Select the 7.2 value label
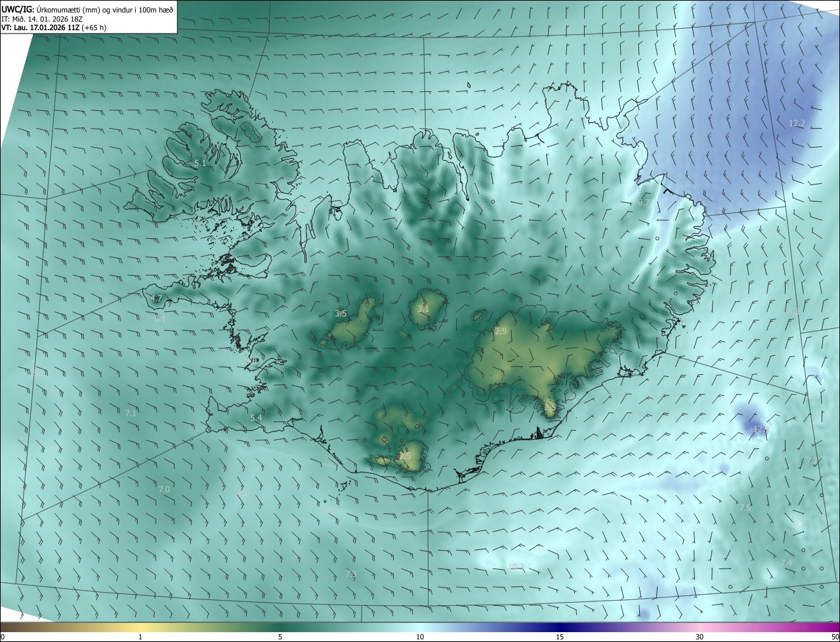 point(812,461)
